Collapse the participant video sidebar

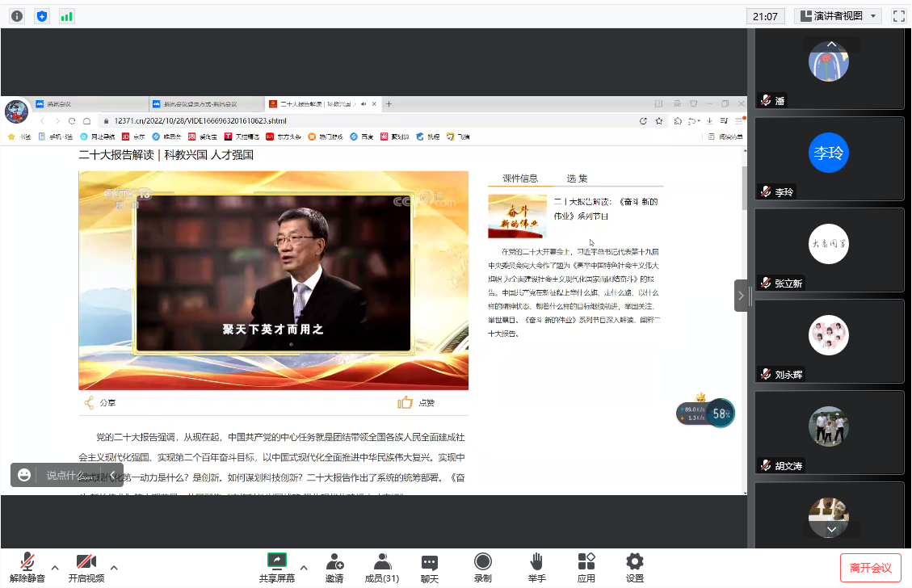click(741, 296)
